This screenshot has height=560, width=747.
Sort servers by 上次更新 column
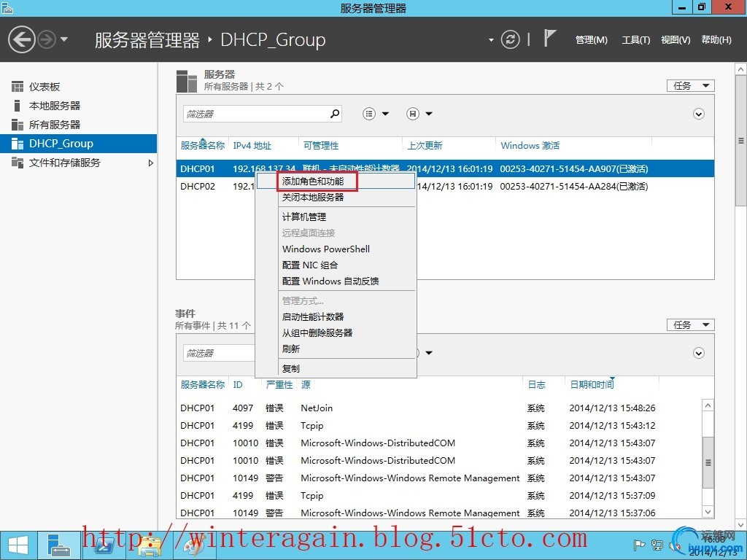click(x=425, y=146)
